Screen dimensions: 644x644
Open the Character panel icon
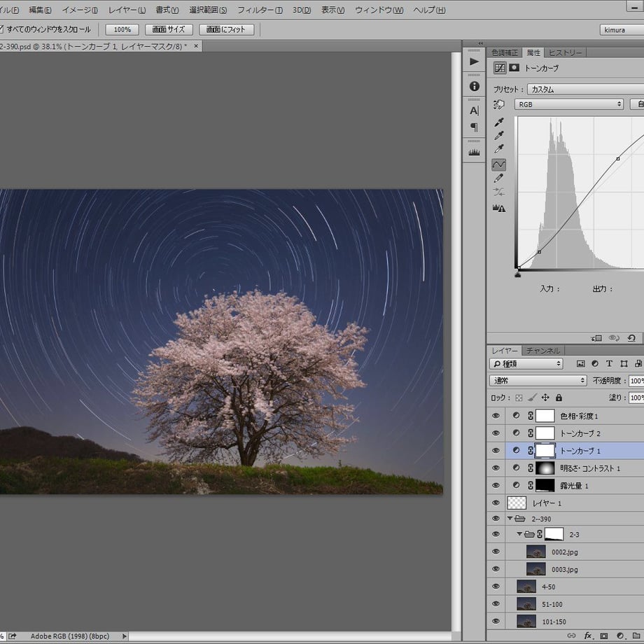[474, 111]
